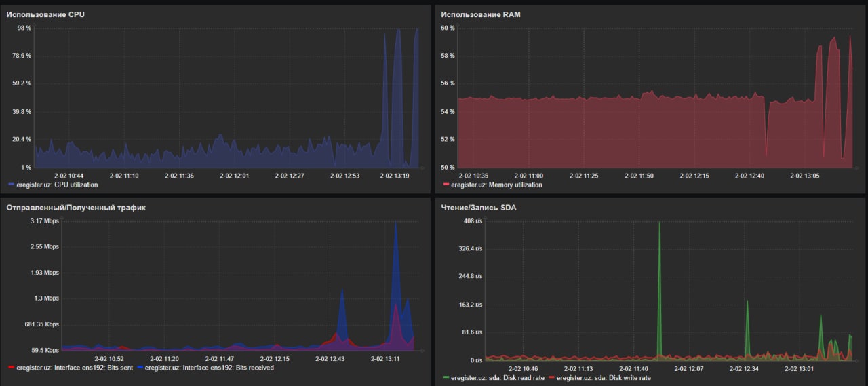The width and height of the screenshot is (868, 386).
Task: Click the 326.4 r/s axis label
Action: click(x=469, y=249)
